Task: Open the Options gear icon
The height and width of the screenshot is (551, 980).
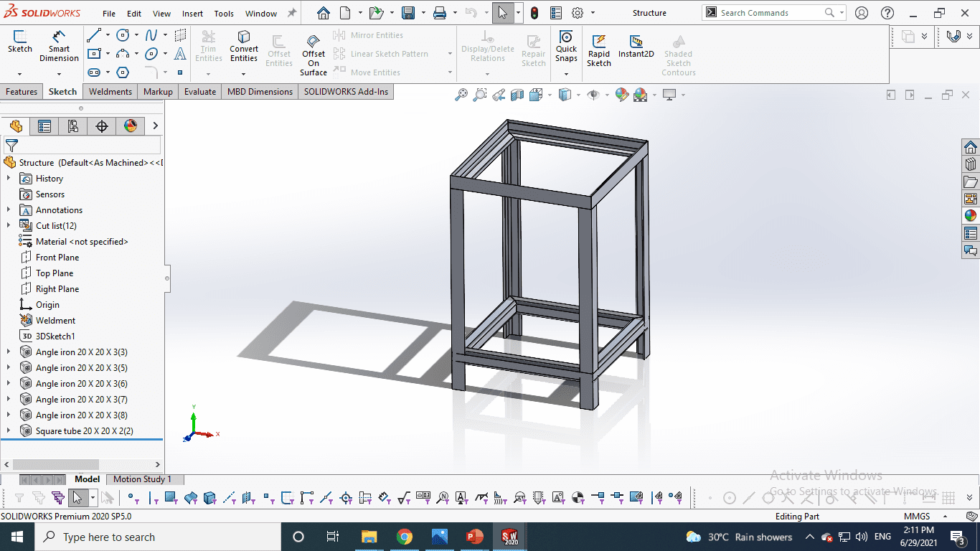Action: coord(578,13)
